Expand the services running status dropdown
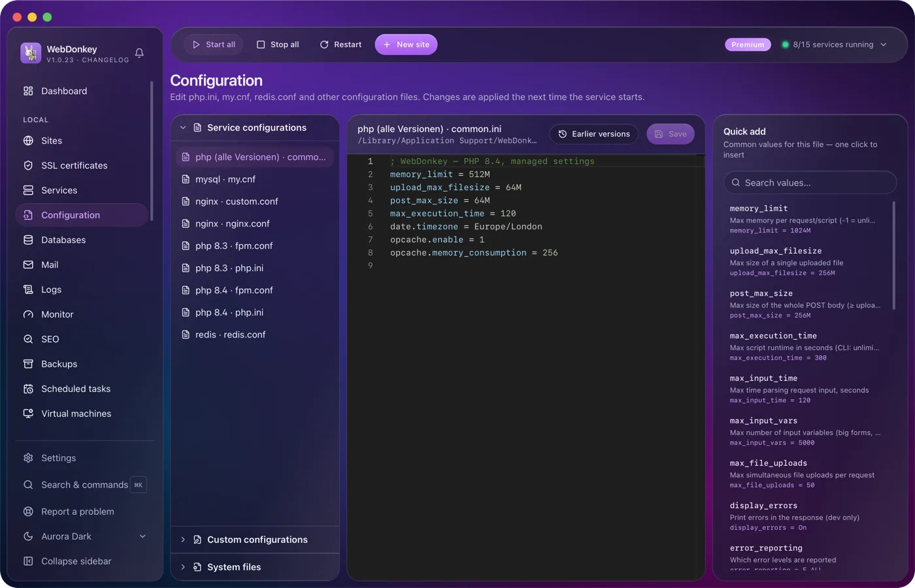Screen dimensions: 915x588 point(835,44)
